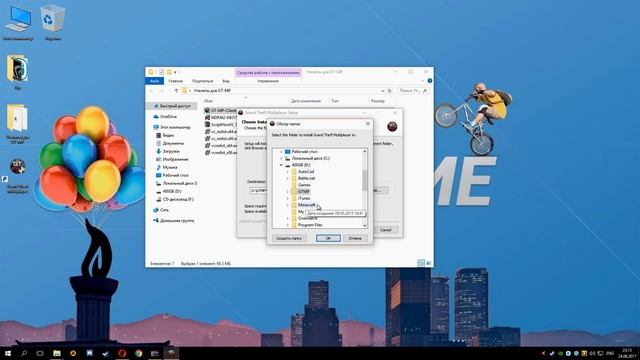Screen dimensions: 640x360
Task: Select vc_redist.x64 file in Explorer
Action: (x=221, y=131)
